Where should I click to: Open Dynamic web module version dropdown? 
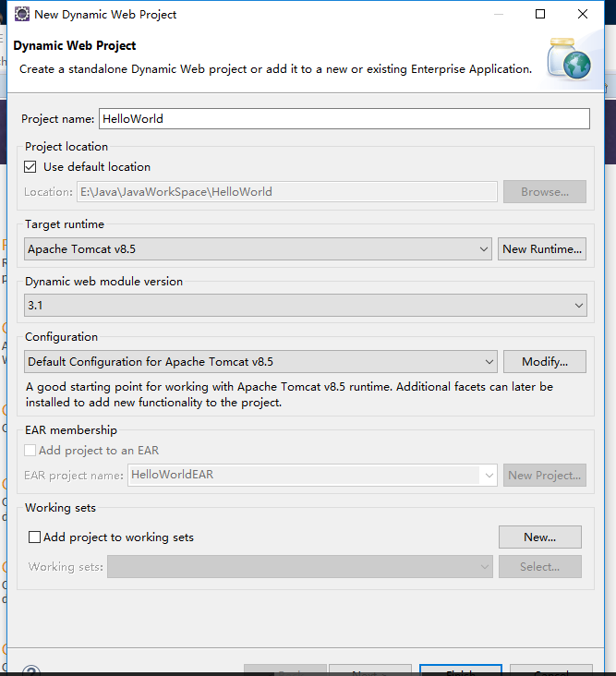tap(305, 306)
